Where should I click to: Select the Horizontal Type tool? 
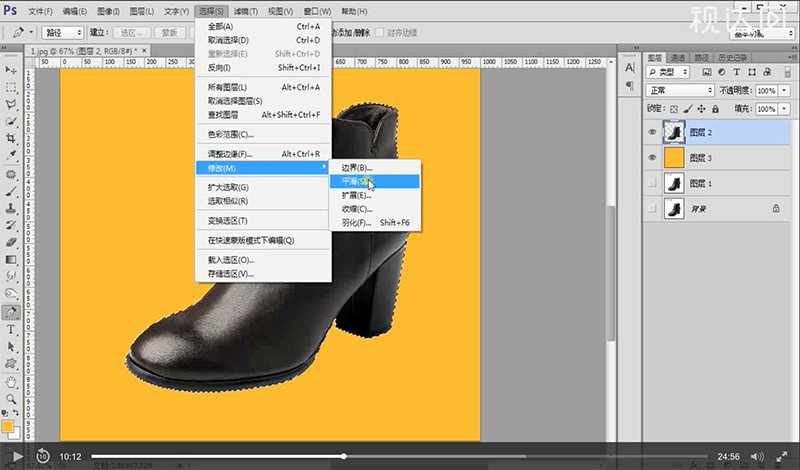click(x=11, y=330)
